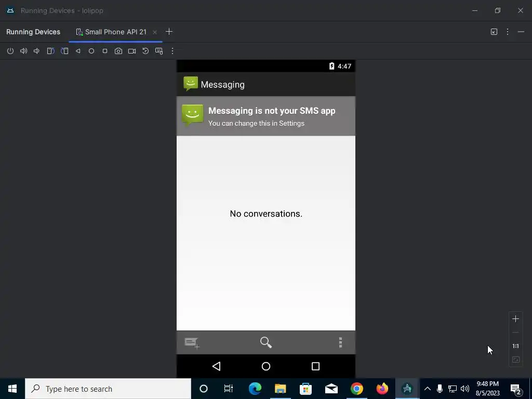Open search in the Messaging app
This screenshot has height=399, width=532.
(x=266, y=342)
